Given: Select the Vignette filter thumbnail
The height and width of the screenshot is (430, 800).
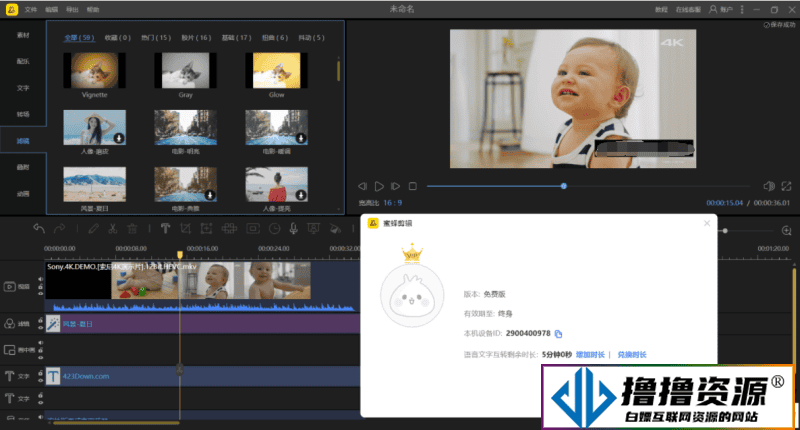Looking at the screenshot, I should click(94, 71).
